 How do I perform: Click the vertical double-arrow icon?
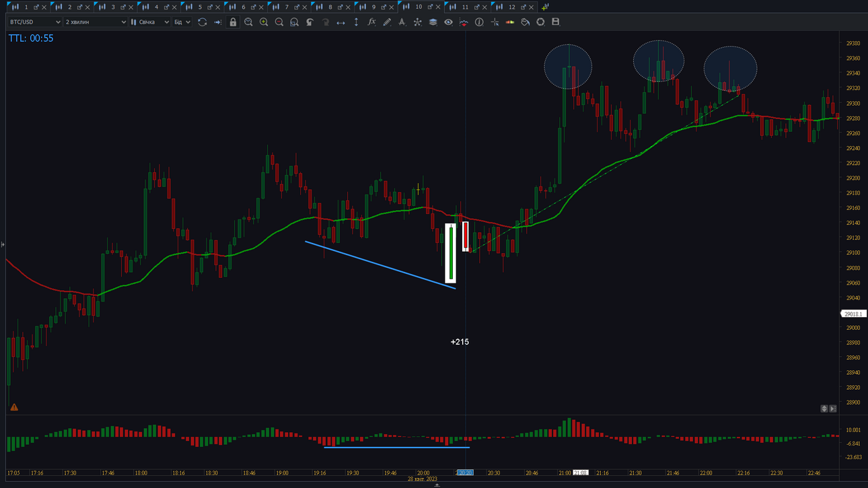point(356,22)
